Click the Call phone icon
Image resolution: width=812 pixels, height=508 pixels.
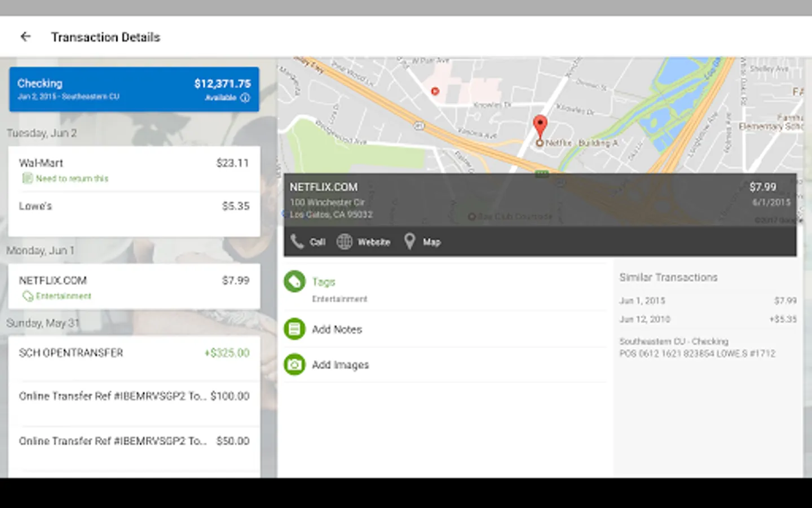(x=297, y=242)
